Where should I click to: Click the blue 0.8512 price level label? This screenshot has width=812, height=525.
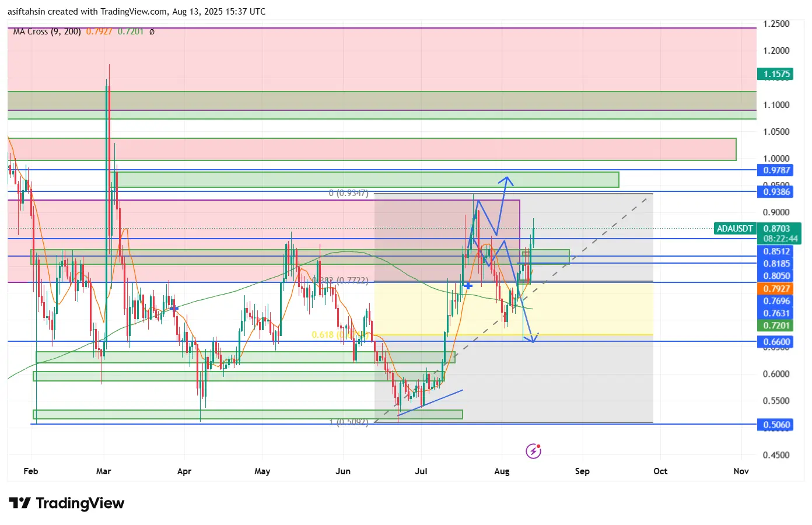click(x=776, y=251)
